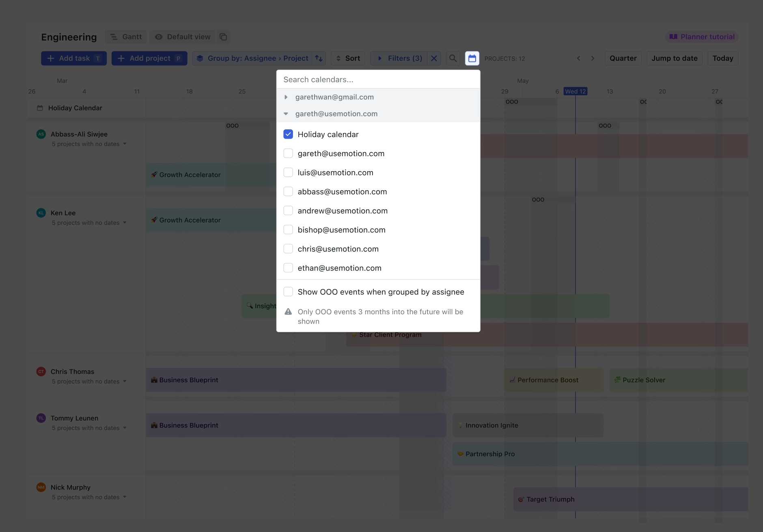This screenshot has height=532, width=763.
Task: Enable Show OOO events when grouped by assignee
Action: click(x=288, y=292)
